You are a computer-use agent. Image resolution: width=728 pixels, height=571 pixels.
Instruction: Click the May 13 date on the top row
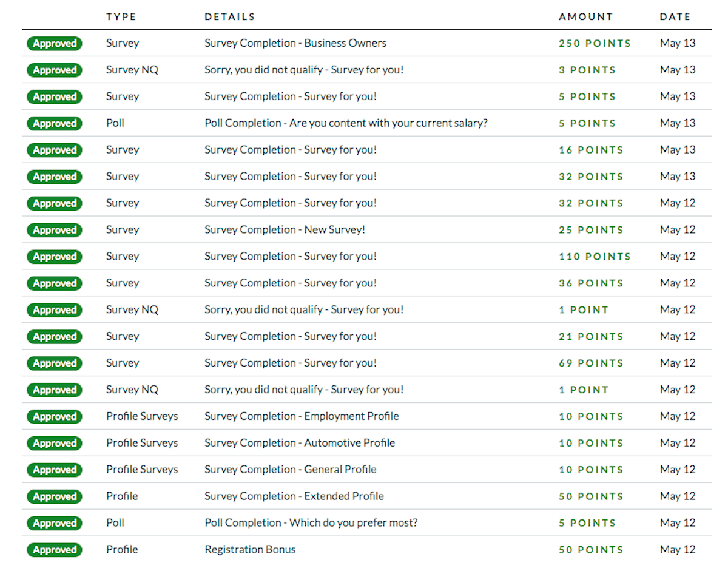pyautogui.click(x=678, y=43)
